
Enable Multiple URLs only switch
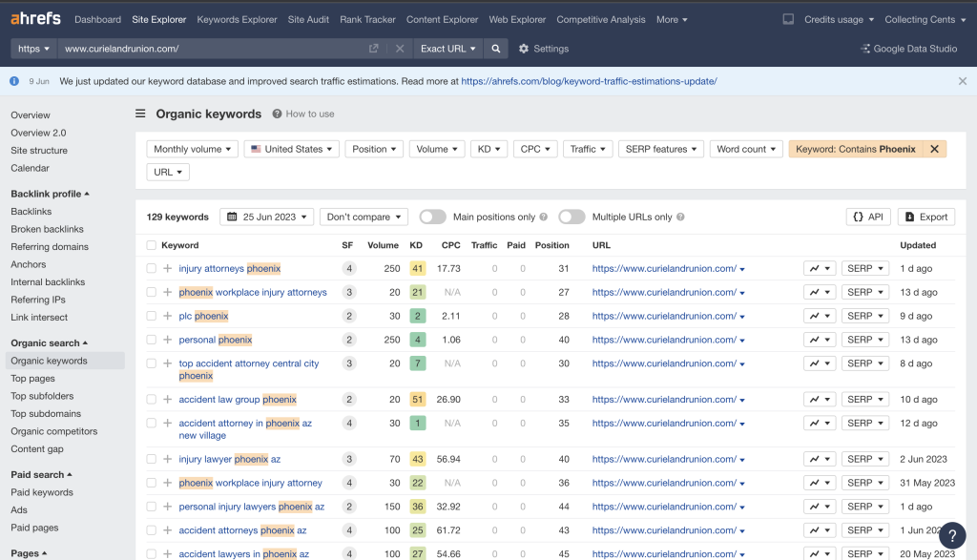point(572,217)
